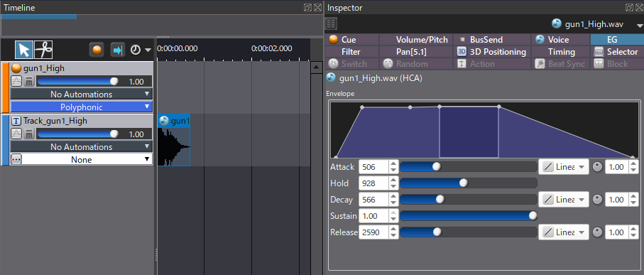Select the arrow pointer tool in Timeline
Viewport: 644px width, 275px height.
point(24,50)
